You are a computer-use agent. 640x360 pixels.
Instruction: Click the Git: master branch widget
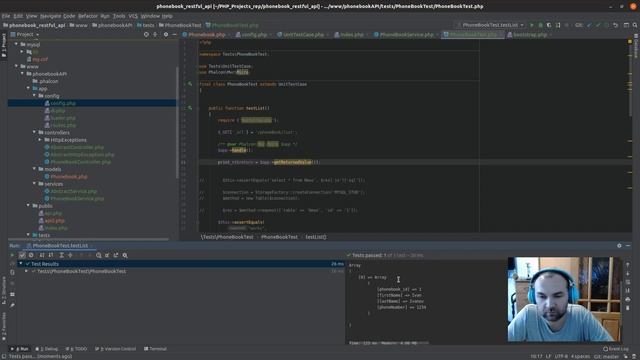pos(607,356)
